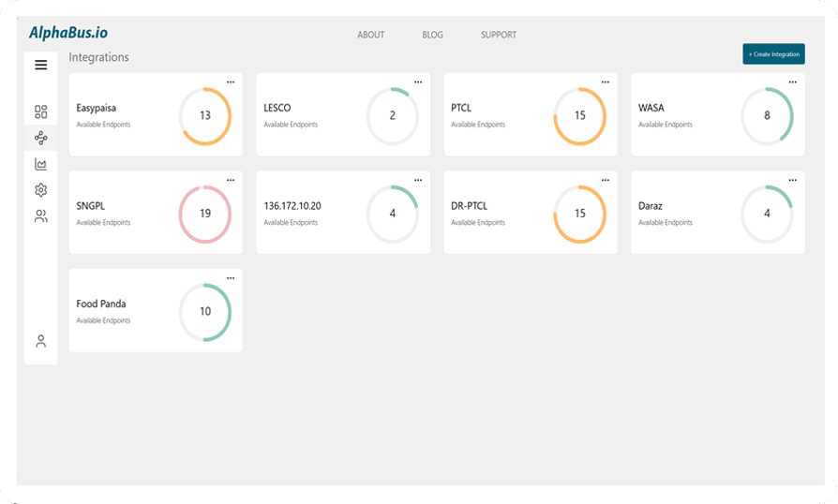Open the ABOUT menu item
Viewport: 838px width, 504px height.
tap(370, 35)
